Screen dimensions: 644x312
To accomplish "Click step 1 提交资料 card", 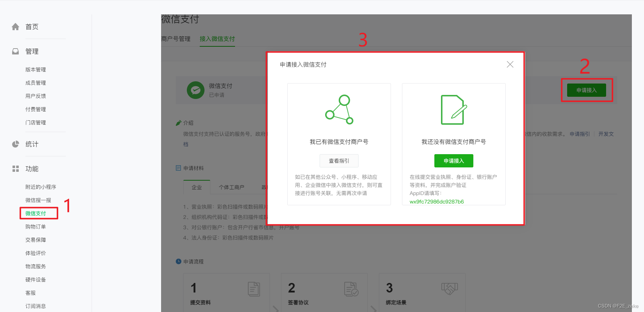I will [227, 292].
